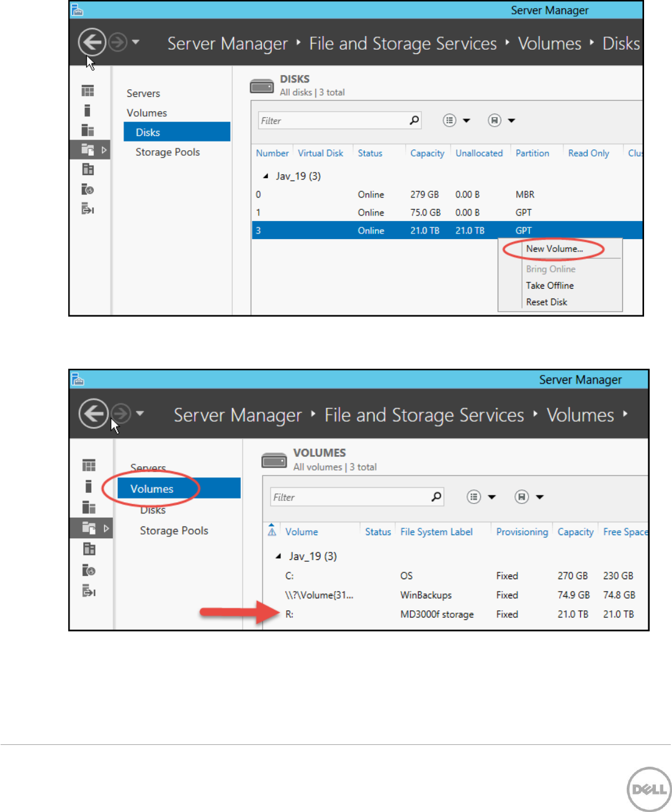Select highlighted Disks item in Disks window navigation
Viewport: 672px width, 812px height.
point(177,132)
